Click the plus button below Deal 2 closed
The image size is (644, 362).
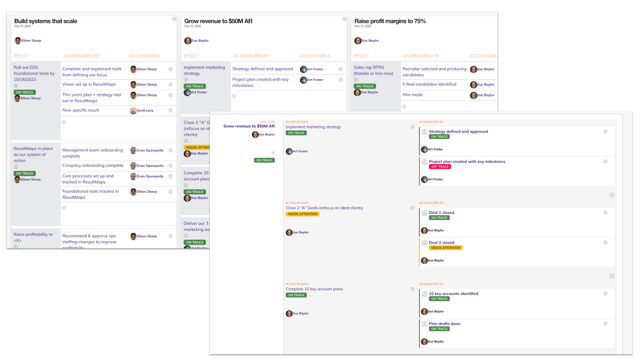pos(613,276)
